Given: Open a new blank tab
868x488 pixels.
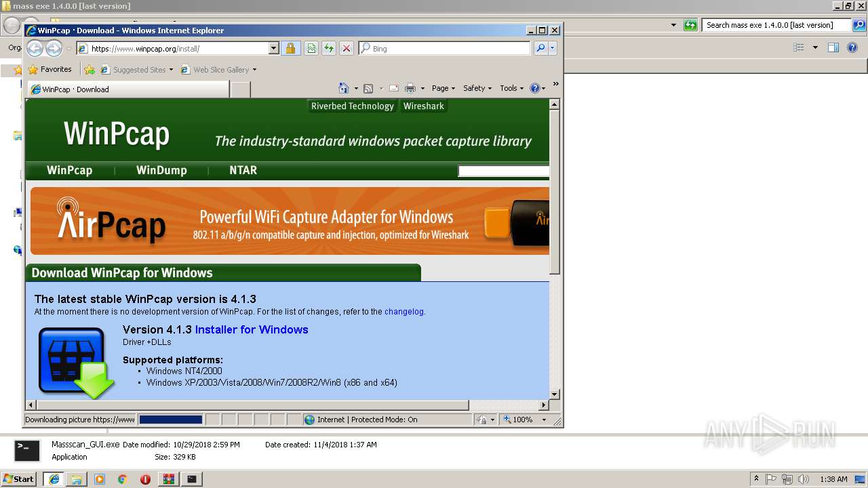Looking at the screenshot, I should (241, 89).
